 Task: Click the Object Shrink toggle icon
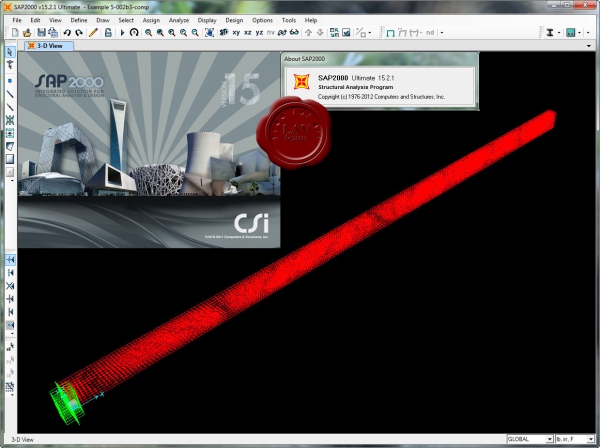click(x=334, y=33)
